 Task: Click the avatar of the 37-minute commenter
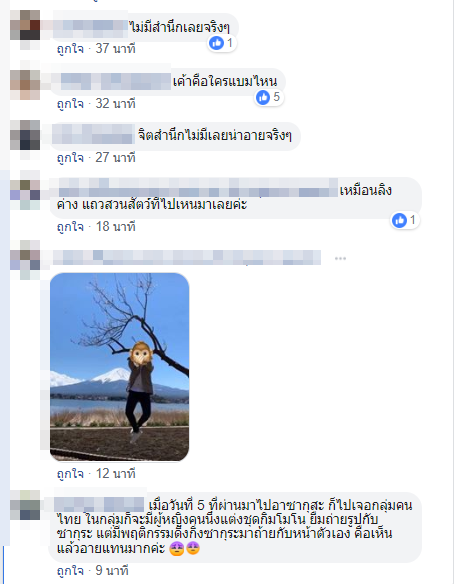tap(25, 25)
